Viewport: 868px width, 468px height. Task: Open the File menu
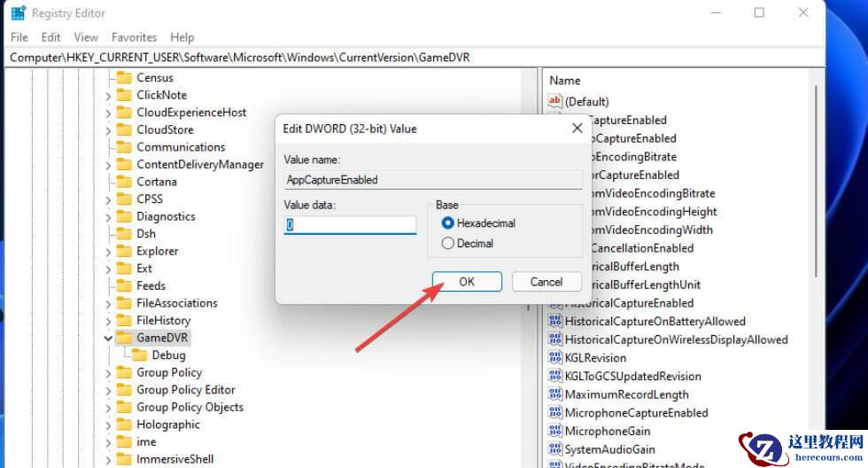pos(19,37)
